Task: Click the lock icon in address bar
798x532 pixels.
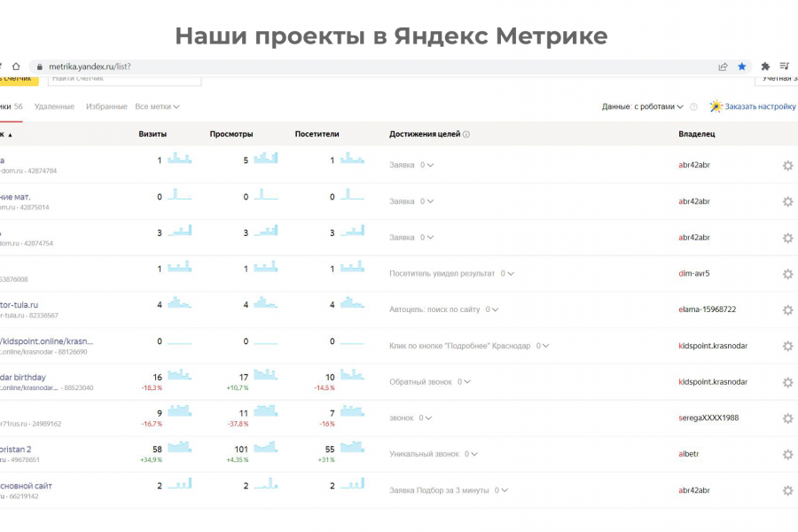Action: tap(40, 66)
